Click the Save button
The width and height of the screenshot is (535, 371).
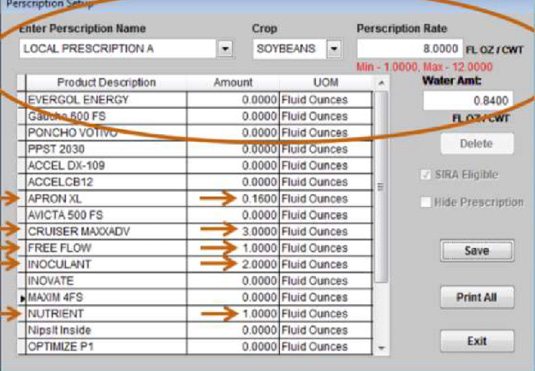477,251
